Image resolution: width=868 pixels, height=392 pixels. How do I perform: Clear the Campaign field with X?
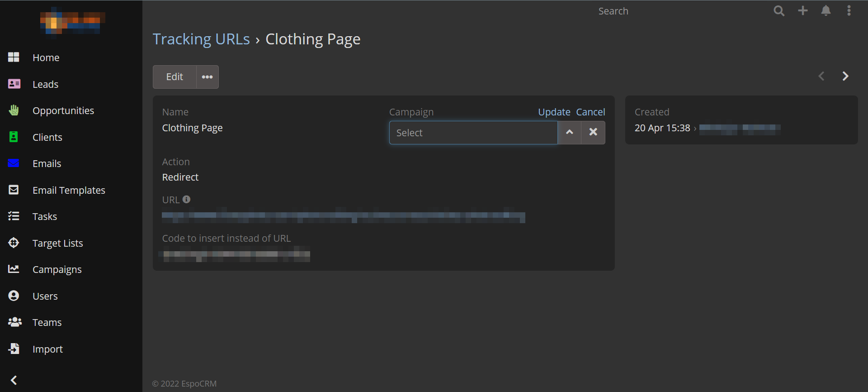click(x=593, y=132)
